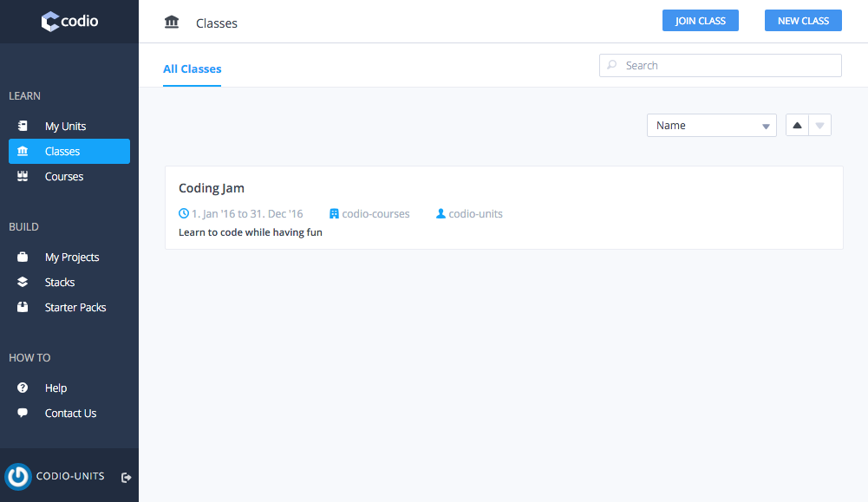Select the Stacks layers icon
The width and height of the screenshot is (868, 502).
coord(22,282)
